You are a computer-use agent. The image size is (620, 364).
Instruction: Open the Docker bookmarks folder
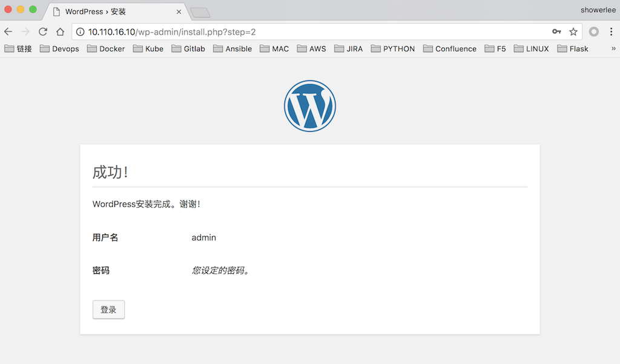[x=106, y=48]
